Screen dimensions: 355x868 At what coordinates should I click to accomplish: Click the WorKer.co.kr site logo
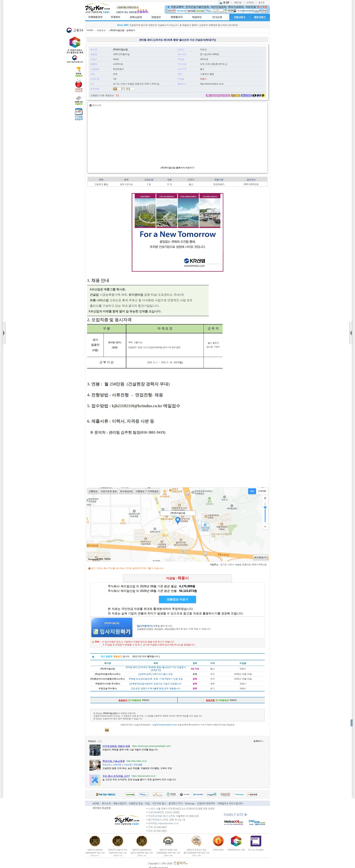(x=97, y=8)
